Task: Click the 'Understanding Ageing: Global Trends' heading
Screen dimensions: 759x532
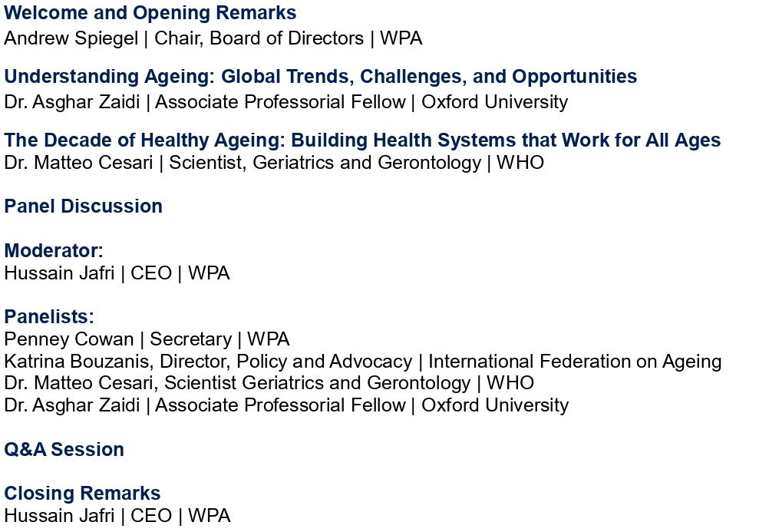Action: (x=320, y=77)
